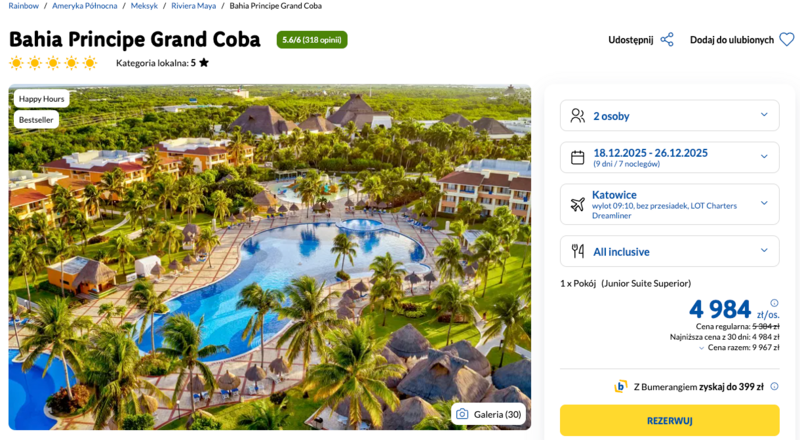
Task: Click the people icon in the guests selector
Action: click(577, 115)
